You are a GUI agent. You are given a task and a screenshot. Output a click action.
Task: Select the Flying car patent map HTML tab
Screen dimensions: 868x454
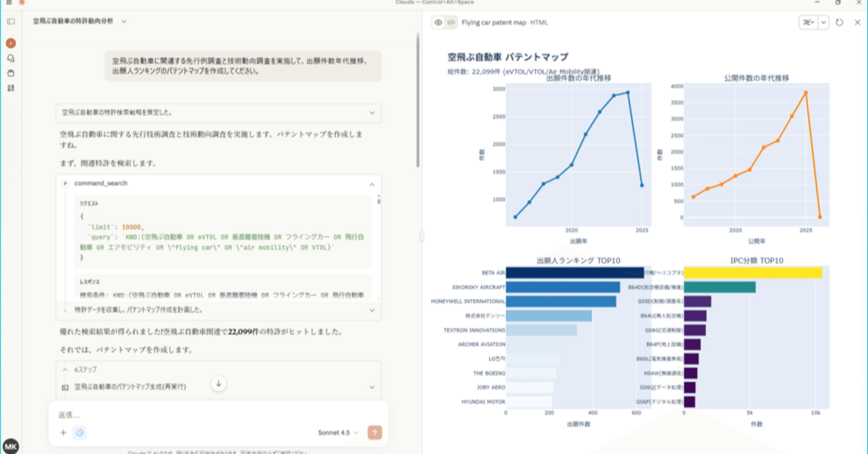point(505,22)
